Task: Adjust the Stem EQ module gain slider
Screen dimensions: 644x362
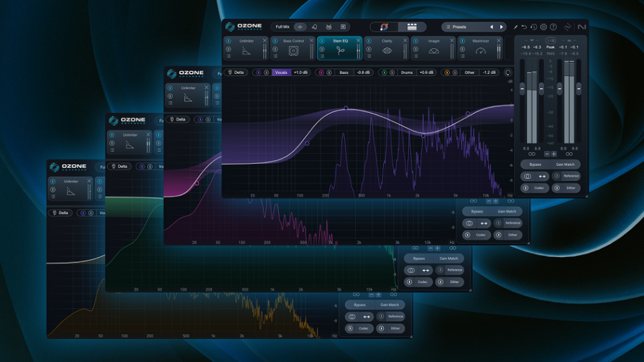Action: tap(359, 51)
